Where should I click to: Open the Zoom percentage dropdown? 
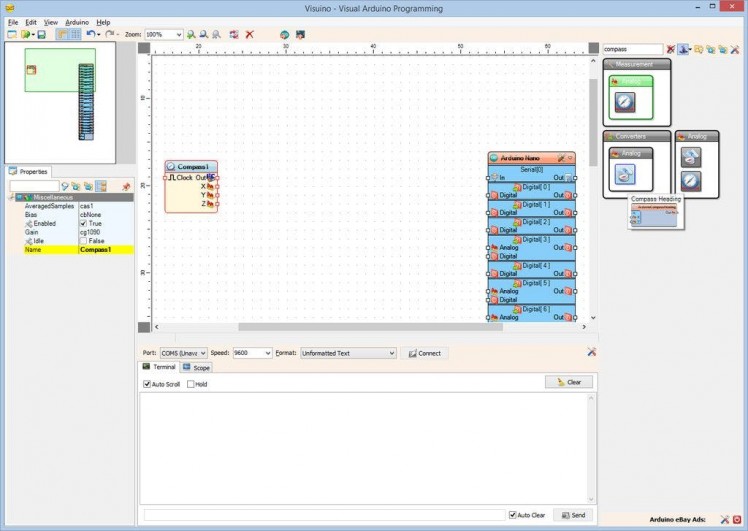click(x=178, y=34)
